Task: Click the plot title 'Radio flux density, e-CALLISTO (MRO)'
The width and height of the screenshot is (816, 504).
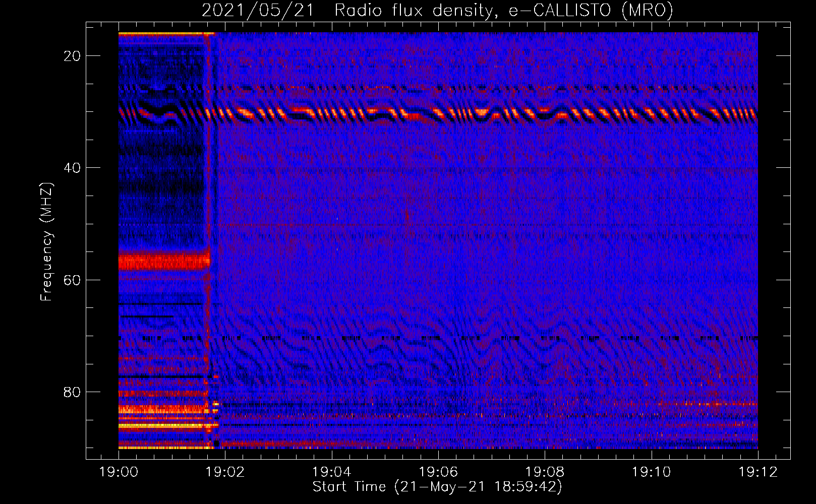Action: [x=503, y=10]
